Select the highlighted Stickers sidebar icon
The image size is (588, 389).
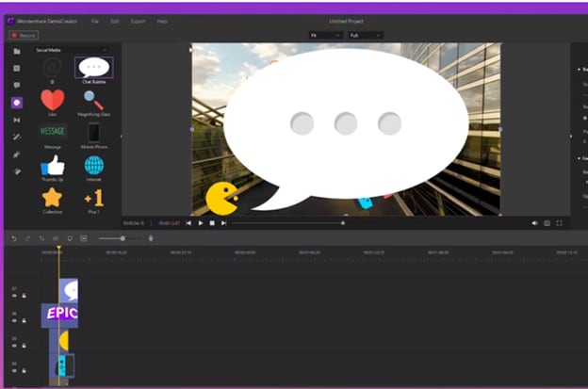17,103
